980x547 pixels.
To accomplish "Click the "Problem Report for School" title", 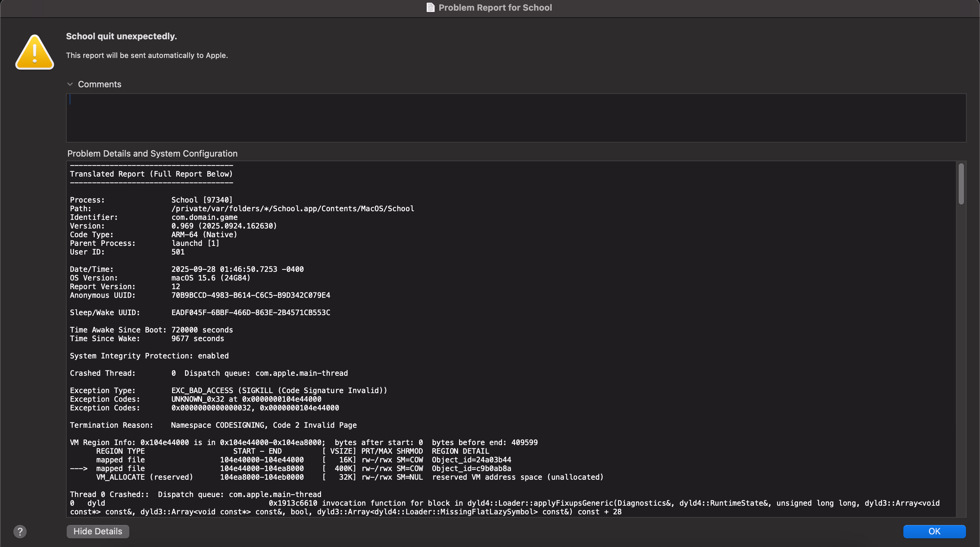I will (x=495, y=8).
